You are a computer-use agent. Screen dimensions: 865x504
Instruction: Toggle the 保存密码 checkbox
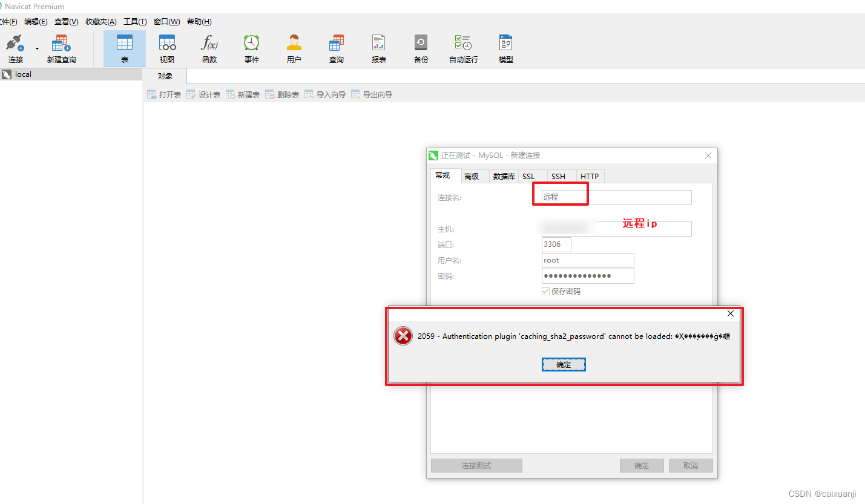coord(546,292)
